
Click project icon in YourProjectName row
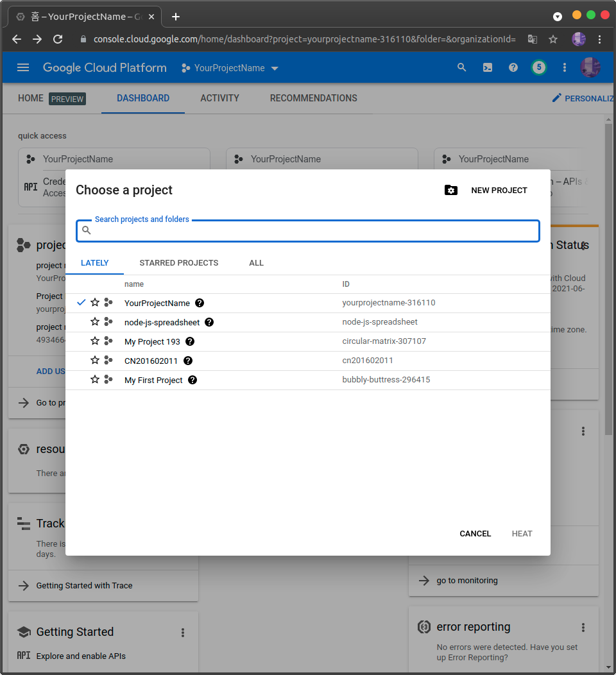(108, 303)
